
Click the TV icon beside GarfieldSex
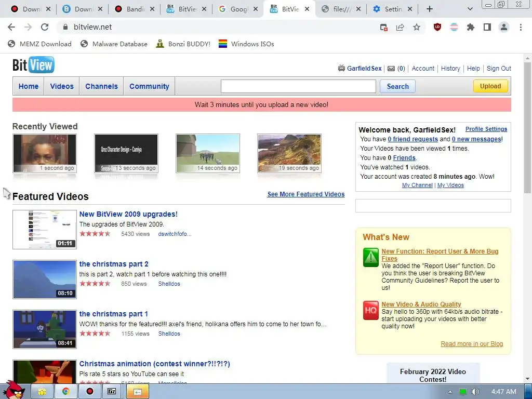tap(341, 68)
